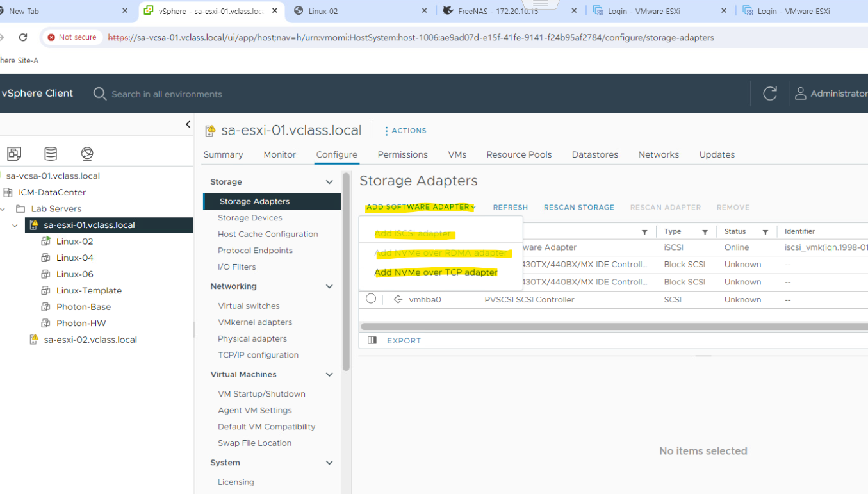Click the global refresh icon in header
This screenshot has width=868, height=494.
tap(770, 94)
